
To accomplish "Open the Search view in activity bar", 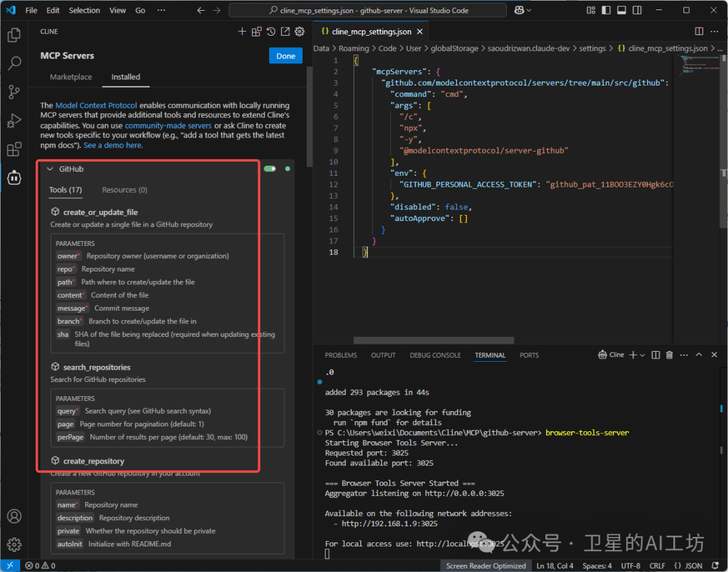I will click(x=14, y=63).
